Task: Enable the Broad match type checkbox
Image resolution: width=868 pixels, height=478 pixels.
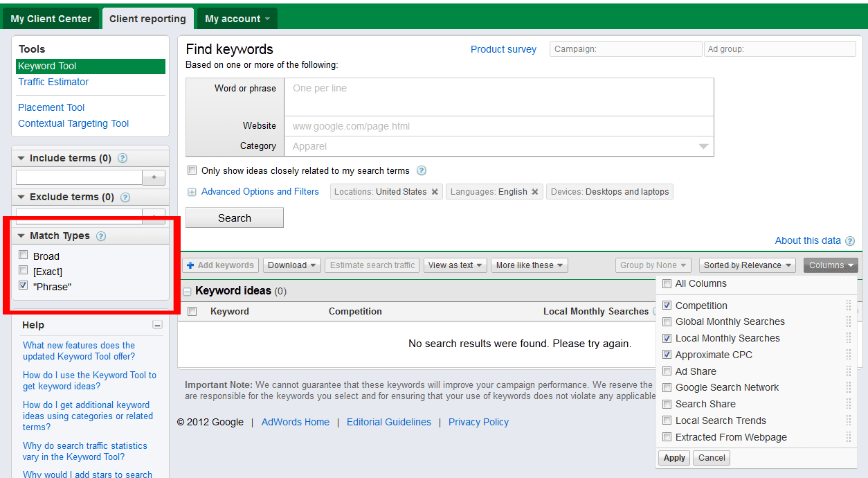Action: pyautogui.click(x=24, y=255)
